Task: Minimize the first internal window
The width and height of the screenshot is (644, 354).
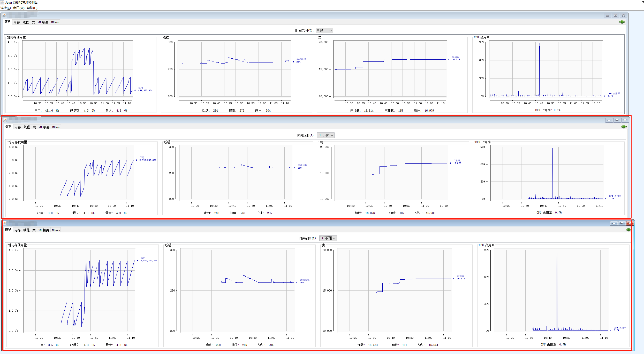Action: (607, 15)
